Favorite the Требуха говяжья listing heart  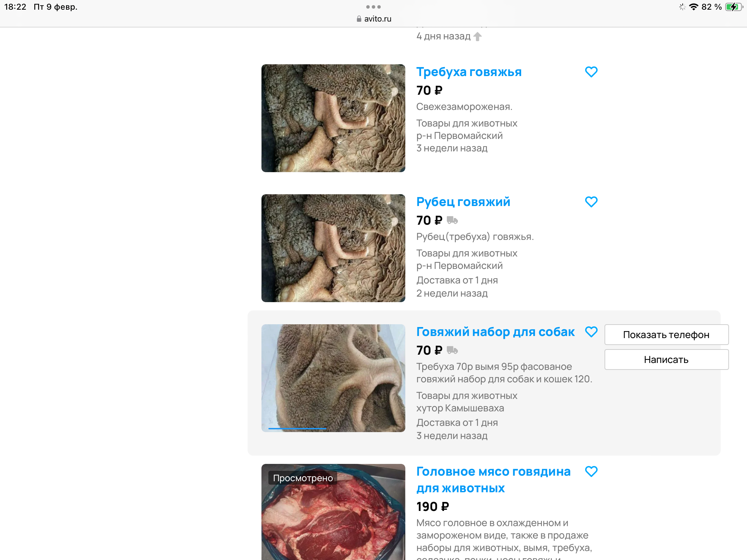pos(591,72)
